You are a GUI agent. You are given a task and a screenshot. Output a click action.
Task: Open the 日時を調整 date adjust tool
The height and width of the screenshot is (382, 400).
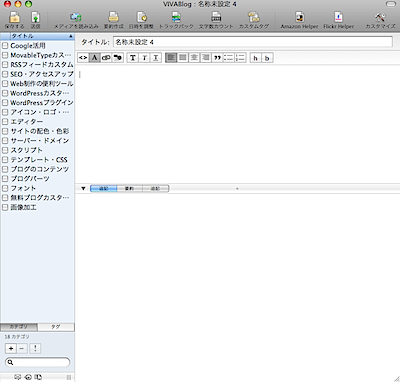point(141,20)
